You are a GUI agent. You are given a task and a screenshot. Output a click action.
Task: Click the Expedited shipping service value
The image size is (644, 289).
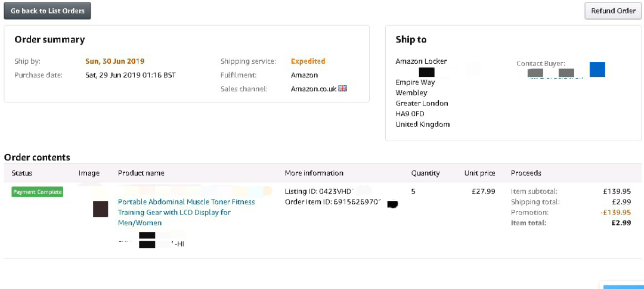308,61
